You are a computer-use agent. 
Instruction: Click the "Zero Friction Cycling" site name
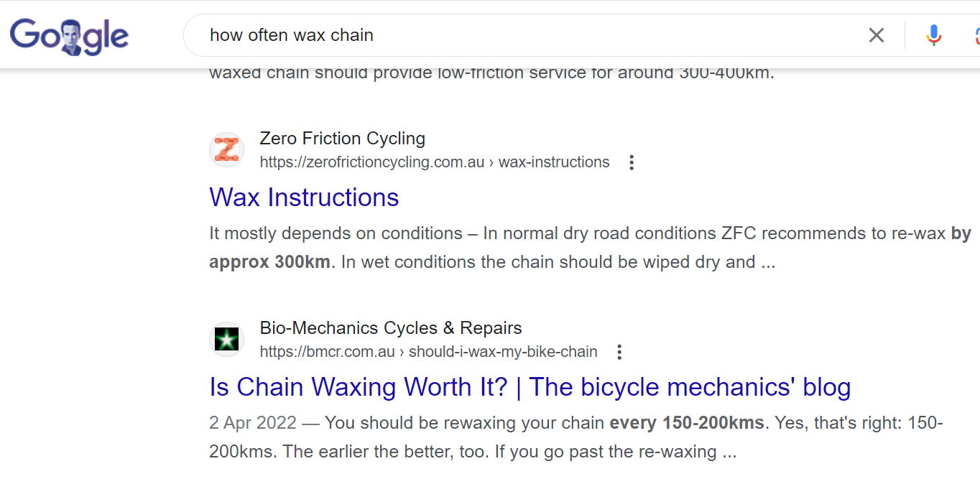coord(342,138)
